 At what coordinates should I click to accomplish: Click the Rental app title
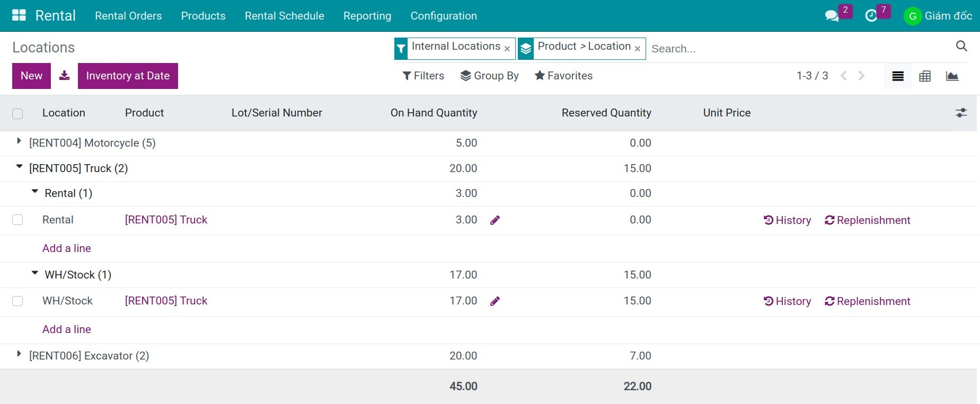tap(56, 15)
